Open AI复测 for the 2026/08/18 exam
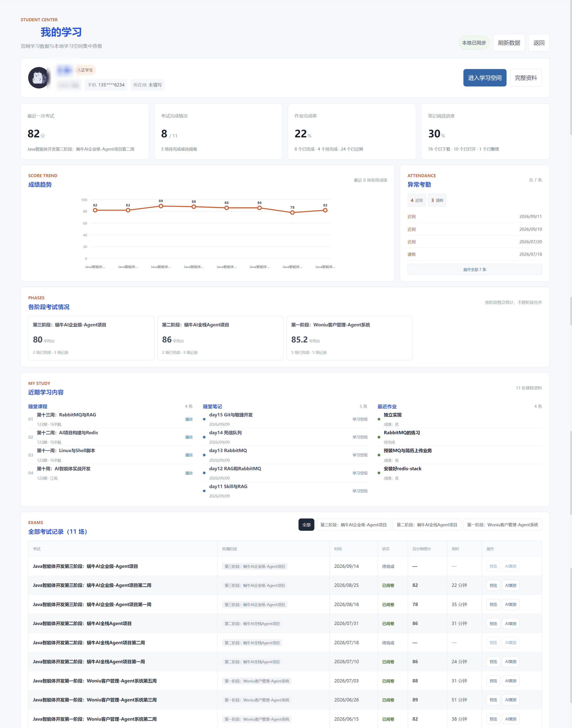Image resolution: width=572 pixels, height=728 pixels. pyautogui.click(x=510, y=604)
